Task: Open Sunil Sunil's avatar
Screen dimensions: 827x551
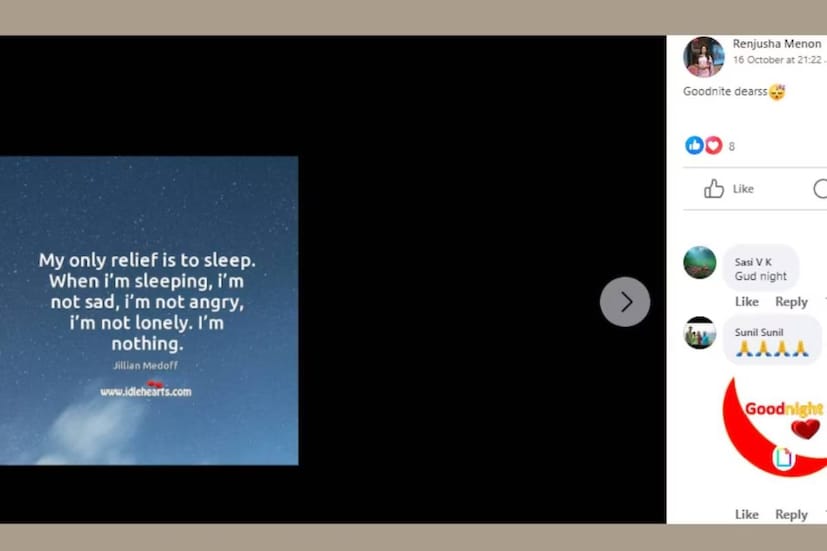Action: (699, 332)
